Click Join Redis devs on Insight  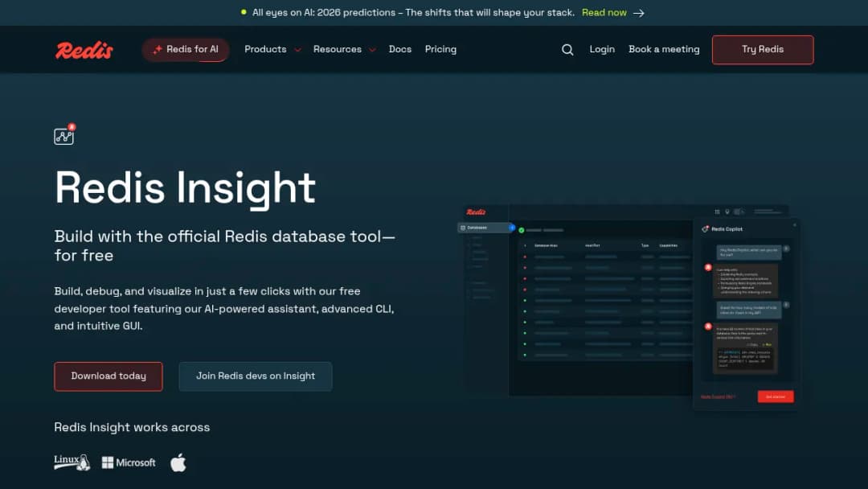[x=256, y=376]
